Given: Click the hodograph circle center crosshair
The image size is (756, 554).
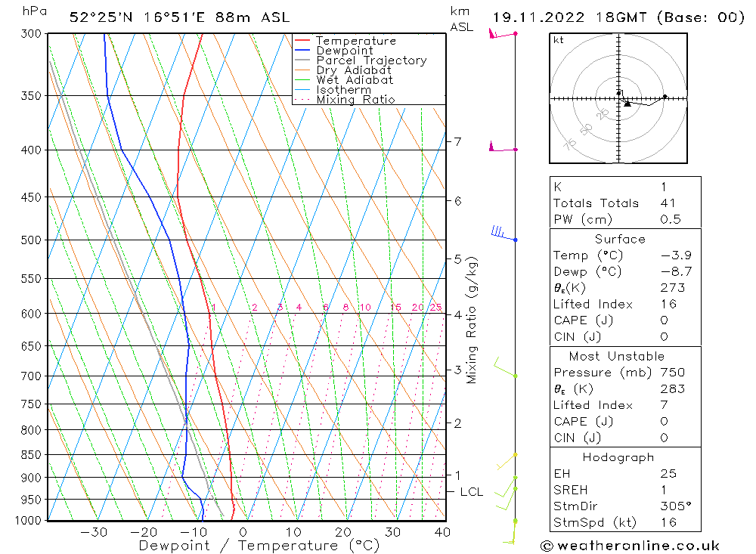Looking at the screenshot, I should [x=618, y=98].
